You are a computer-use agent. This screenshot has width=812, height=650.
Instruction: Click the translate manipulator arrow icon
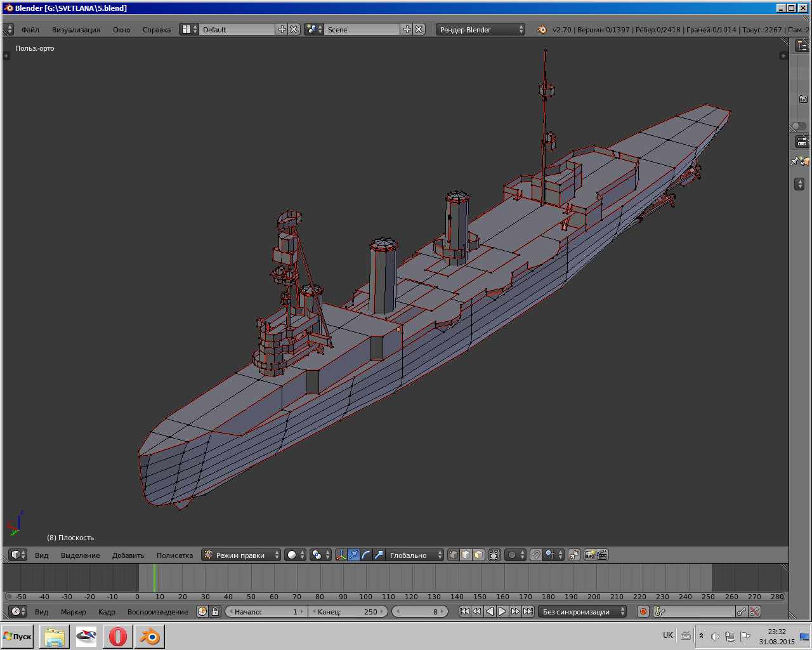[x=354, y=555]
